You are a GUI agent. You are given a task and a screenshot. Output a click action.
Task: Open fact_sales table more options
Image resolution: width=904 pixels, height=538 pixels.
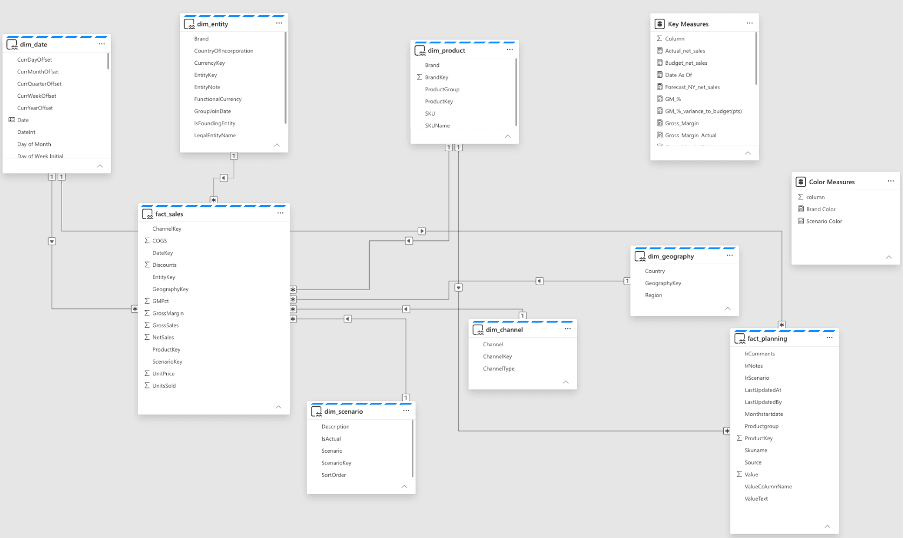[x=280, y=213]
